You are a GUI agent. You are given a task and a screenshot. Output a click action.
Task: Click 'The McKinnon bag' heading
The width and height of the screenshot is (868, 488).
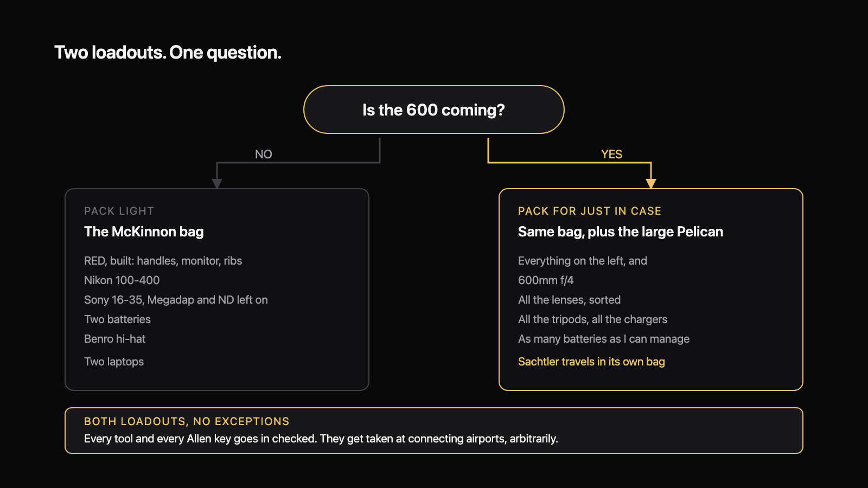point(144,232)
